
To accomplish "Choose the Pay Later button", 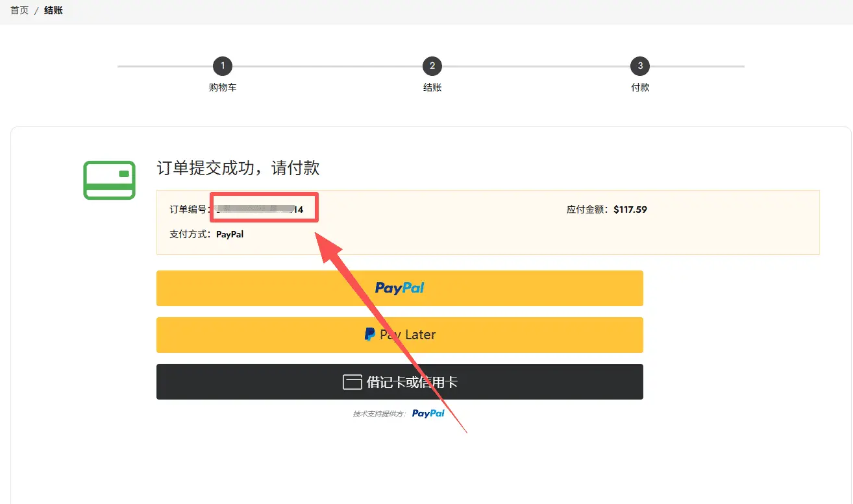I will point(399,335).
